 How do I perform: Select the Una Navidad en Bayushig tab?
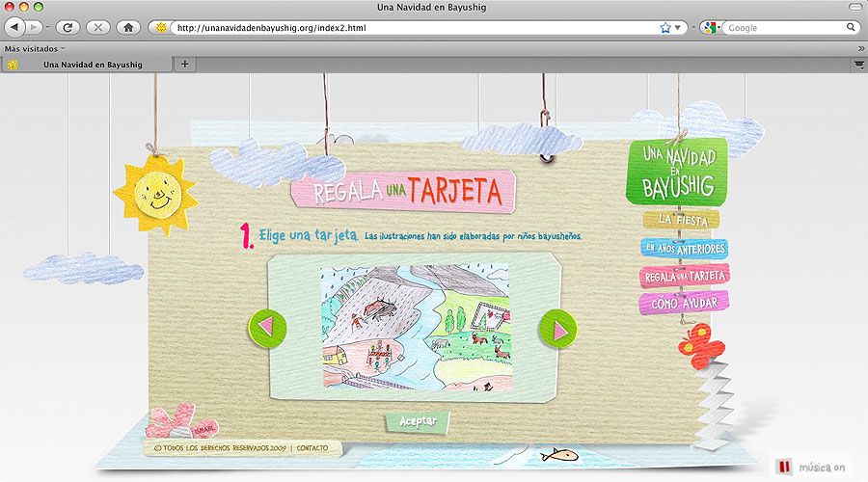(x=86, y=65)
